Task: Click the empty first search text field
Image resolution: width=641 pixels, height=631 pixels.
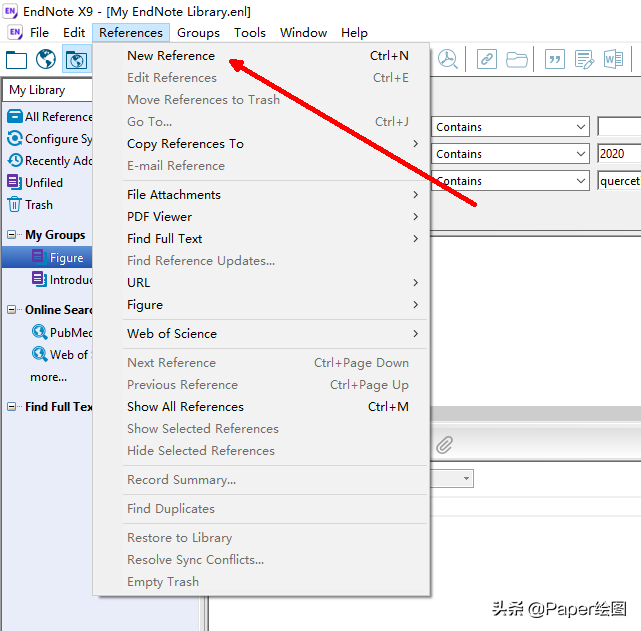Action: [619, 127]
